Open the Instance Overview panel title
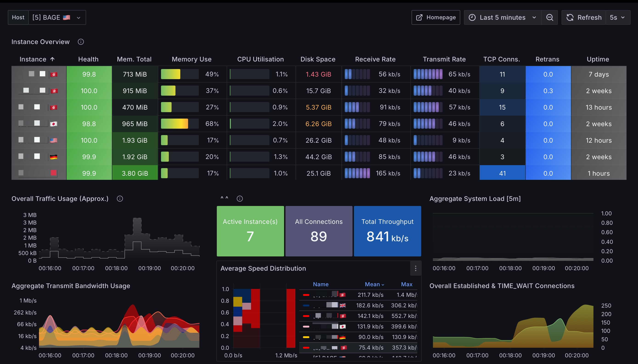 tap(41, 42)
